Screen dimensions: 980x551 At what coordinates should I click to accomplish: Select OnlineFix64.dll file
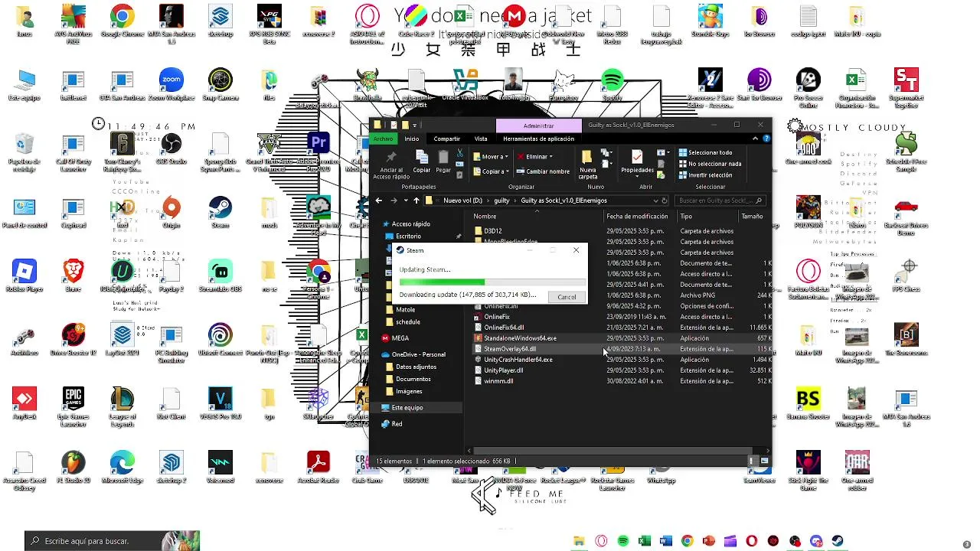pyautogui.click(x=504, y=328)
